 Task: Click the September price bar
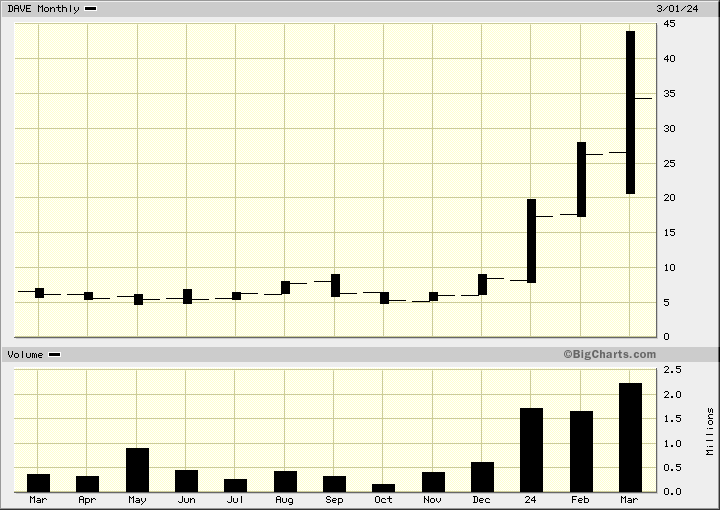point(336,286)
